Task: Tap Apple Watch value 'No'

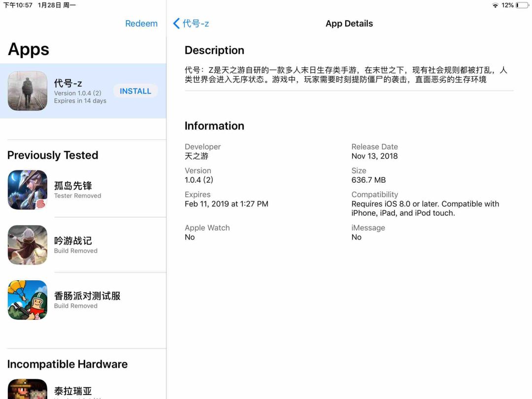Action: coord(190,237)
